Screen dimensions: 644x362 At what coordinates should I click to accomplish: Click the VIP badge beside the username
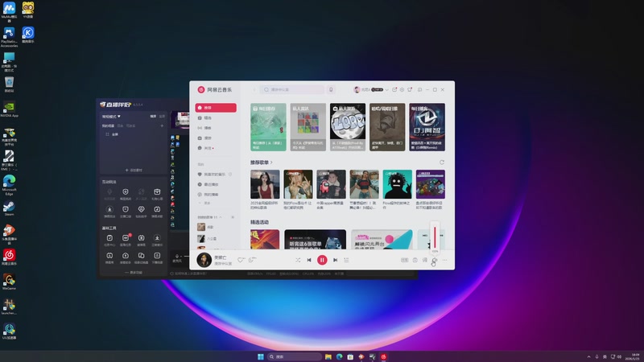[x=378, y=89]
